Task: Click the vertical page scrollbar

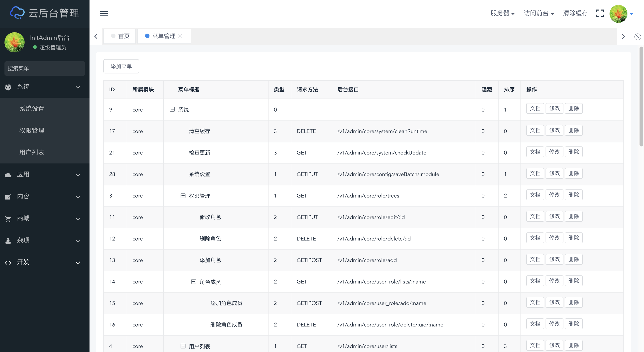Action: click(x=641, y=96)
